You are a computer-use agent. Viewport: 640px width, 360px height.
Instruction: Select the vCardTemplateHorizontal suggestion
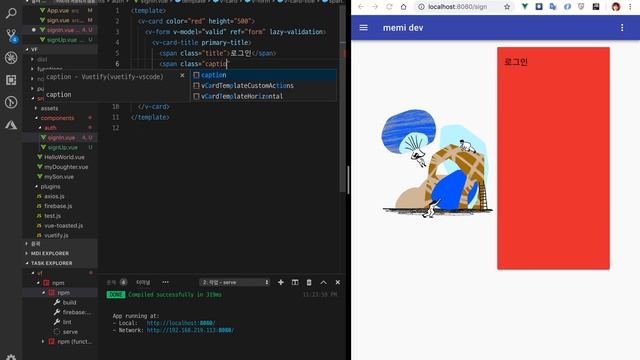point(264,96)
